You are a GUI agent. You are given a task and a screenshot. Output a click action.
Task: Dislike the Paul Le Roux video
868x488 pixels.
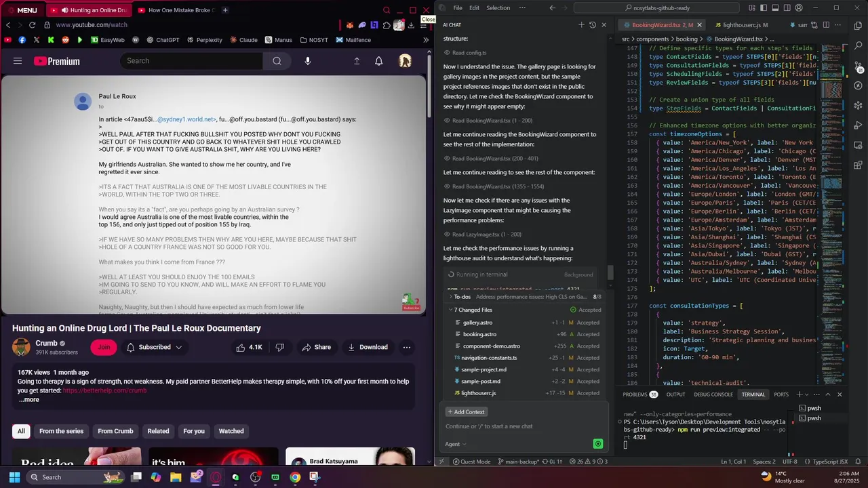point(280,347)
